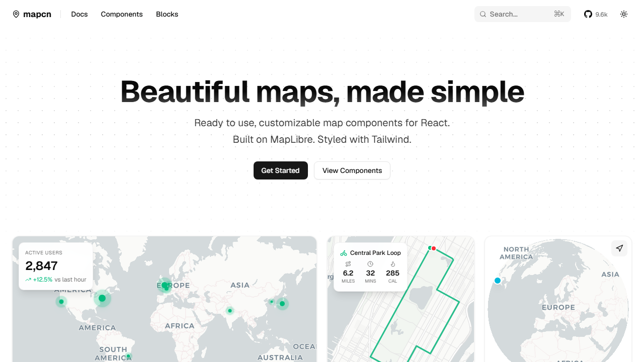The image size is (644, 362).
Task: Click the View Components button
Action: 352,170
